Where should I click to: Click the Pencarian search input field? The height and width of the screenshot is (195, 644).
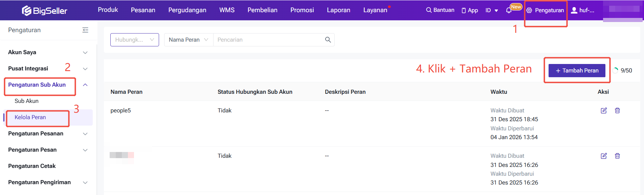point(267,40)
